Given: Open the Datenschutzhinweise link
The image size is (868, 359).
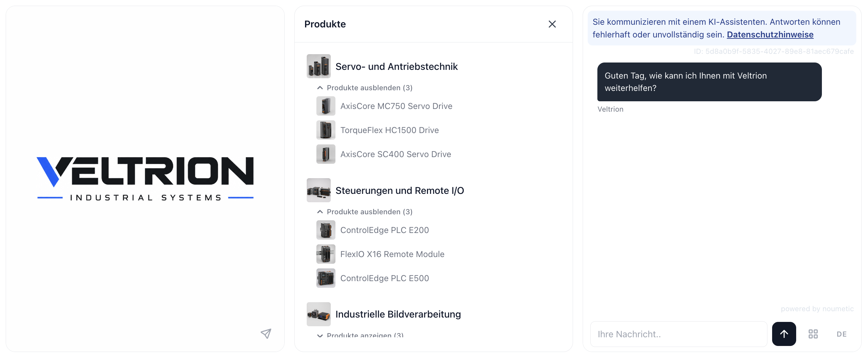Looking at the screenshot, I should 770,34.
